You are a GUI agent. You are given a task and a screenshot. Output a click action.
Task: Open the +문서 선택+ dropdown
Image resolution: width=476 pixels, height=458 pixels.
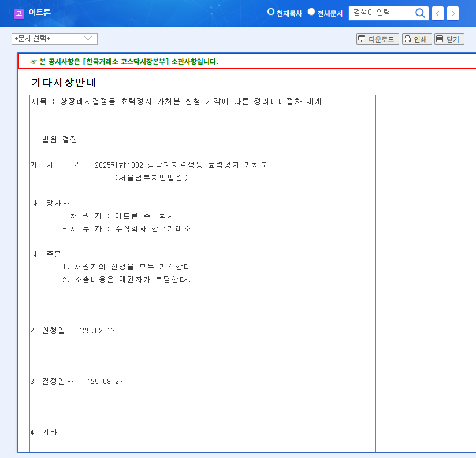pos(54,39)
